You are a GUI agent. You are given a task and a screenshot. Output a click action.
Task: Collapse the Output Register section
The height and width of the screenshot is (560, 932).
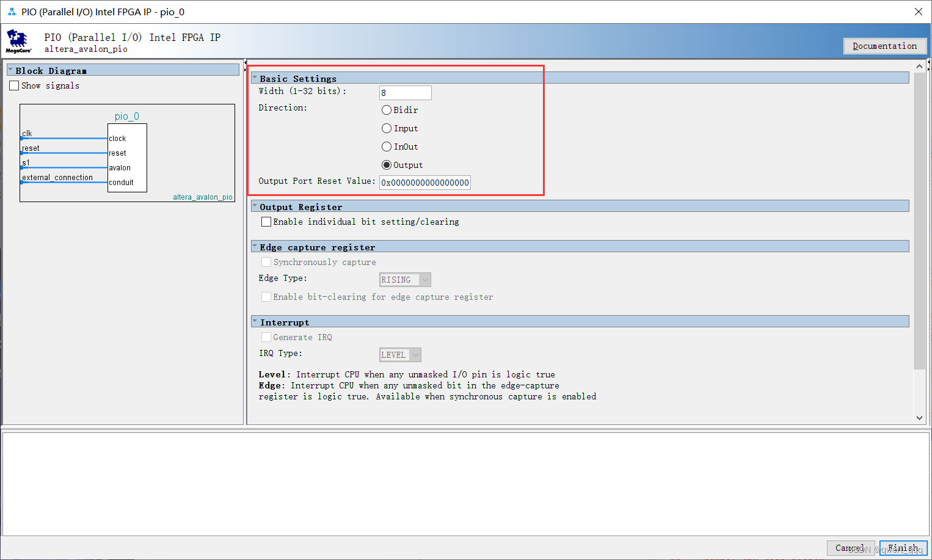coord(255,206)
